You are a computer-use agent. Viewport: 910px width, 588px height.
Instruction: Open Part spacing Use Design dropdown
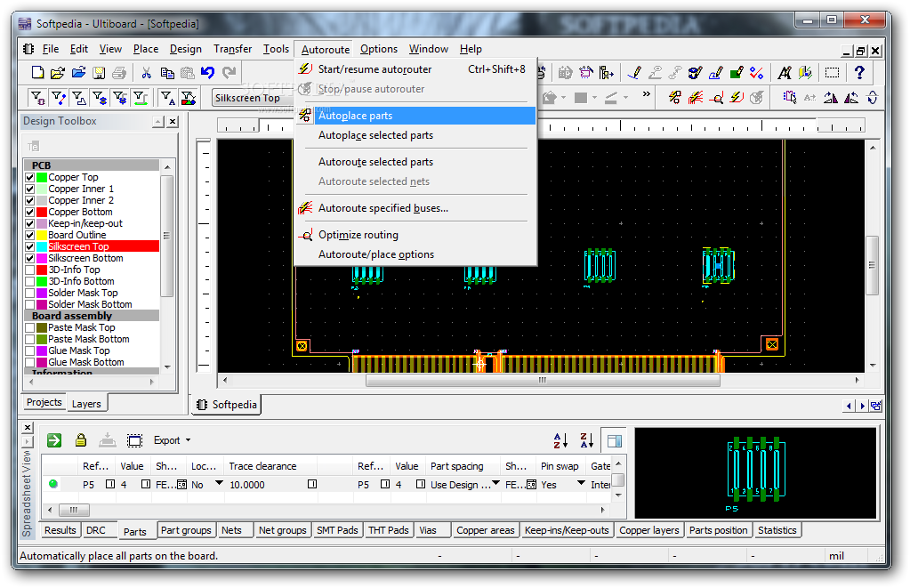tap(495, 484)
